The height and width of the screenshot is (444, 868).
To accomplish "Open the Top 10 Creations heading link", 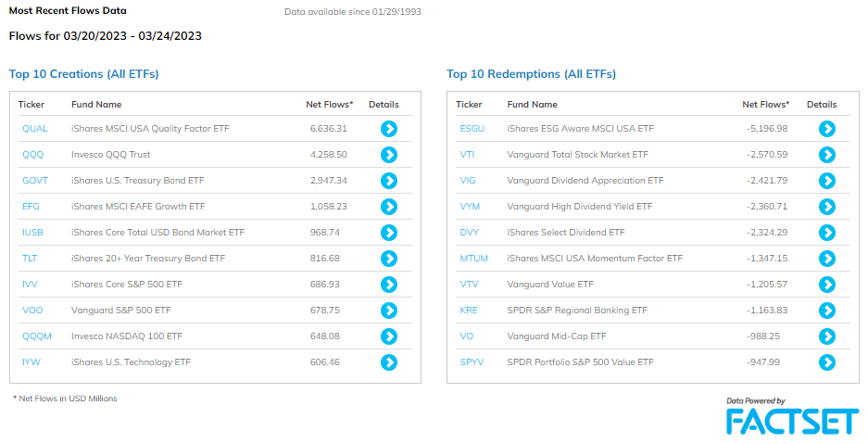I will click(83, 74).
